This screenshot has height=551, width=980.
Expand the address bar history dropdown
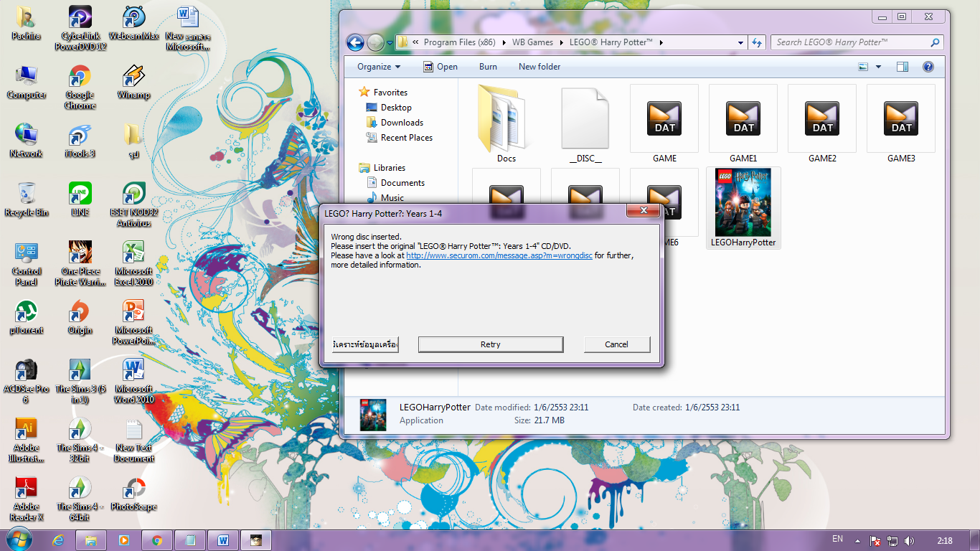click(741, 42)
